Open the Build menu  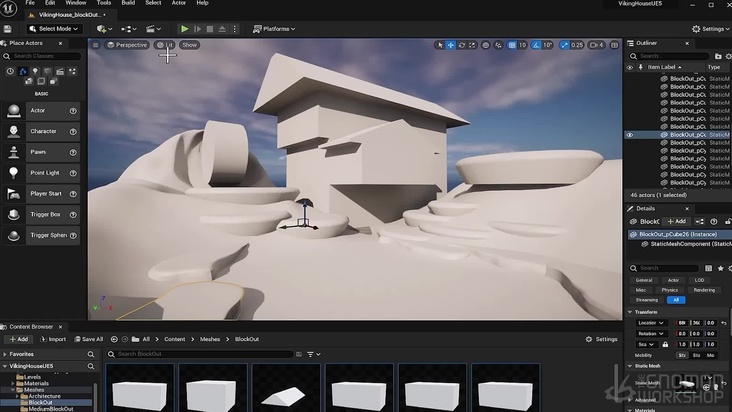(128, 3)
